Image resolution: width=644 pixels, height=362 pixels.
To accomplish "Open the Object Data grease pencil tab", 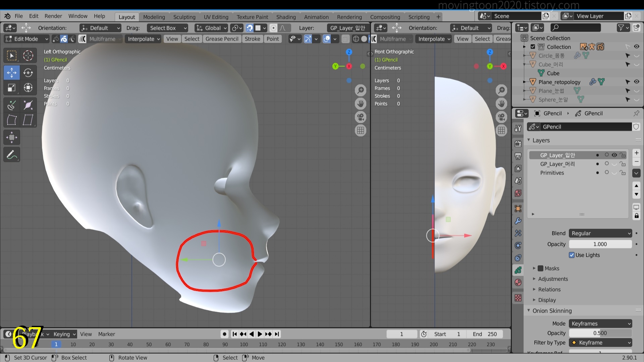I will pos(518,270).
